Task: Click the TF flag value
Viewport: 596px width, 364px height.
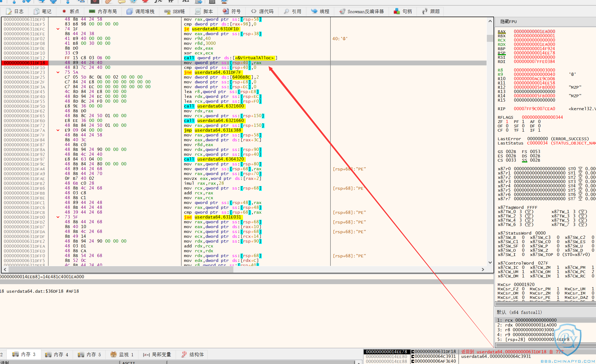Action: point(523,130)
